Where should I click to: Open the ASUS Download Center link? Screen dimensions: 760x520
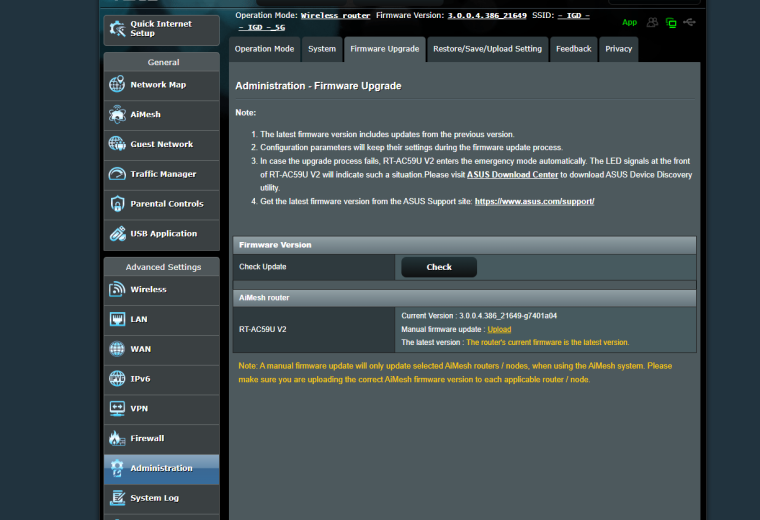(512, 174)
